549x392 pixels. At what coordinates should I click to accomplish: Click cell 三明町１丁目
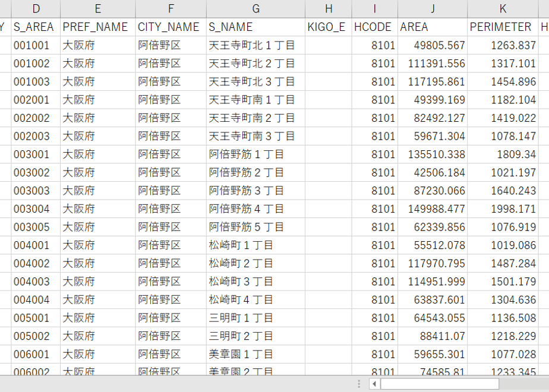255,318
